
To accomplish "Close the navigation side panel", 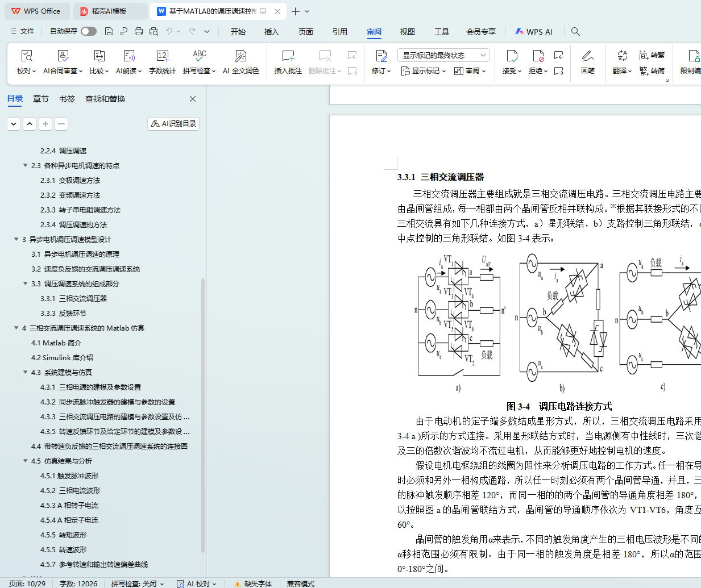I will click(193, 99).
